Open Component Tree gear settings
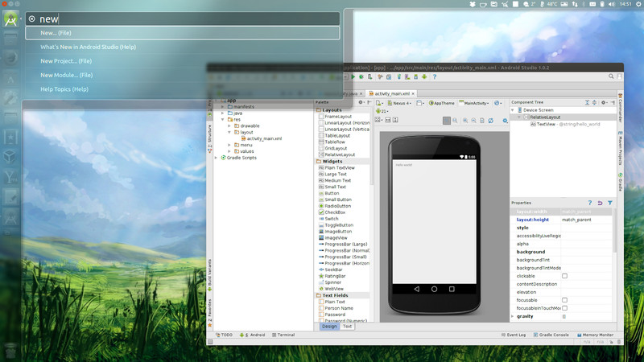Image resolution: width=644 pixels, height=362 pixels. (604, 102)
